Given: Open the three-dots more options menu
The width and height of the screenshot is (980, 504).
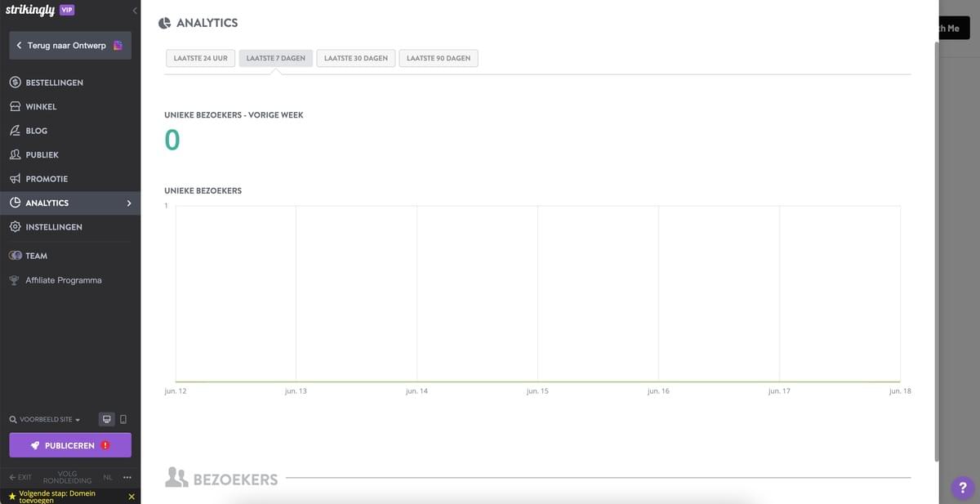Looking at the screenshot, I should tap(127, 477).
